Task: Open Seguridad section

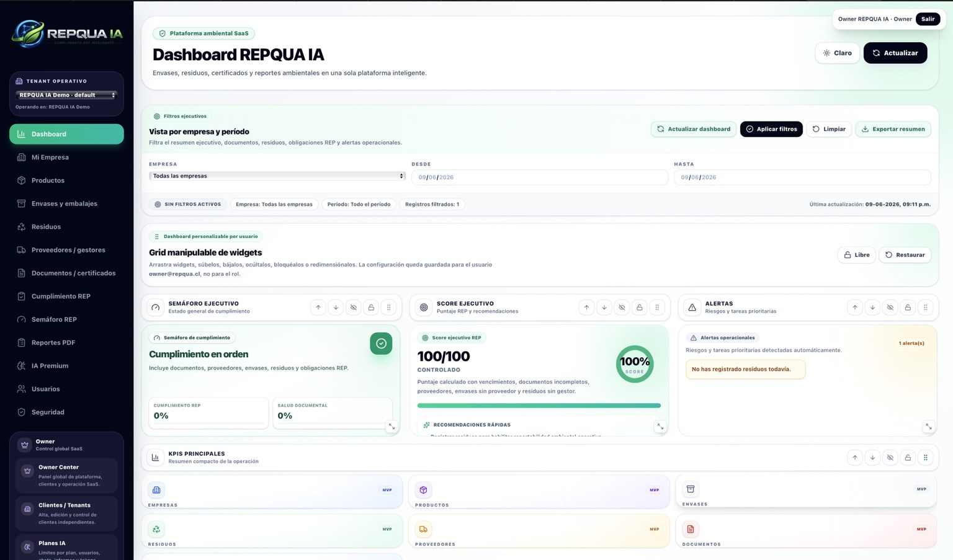Action: 66,412
